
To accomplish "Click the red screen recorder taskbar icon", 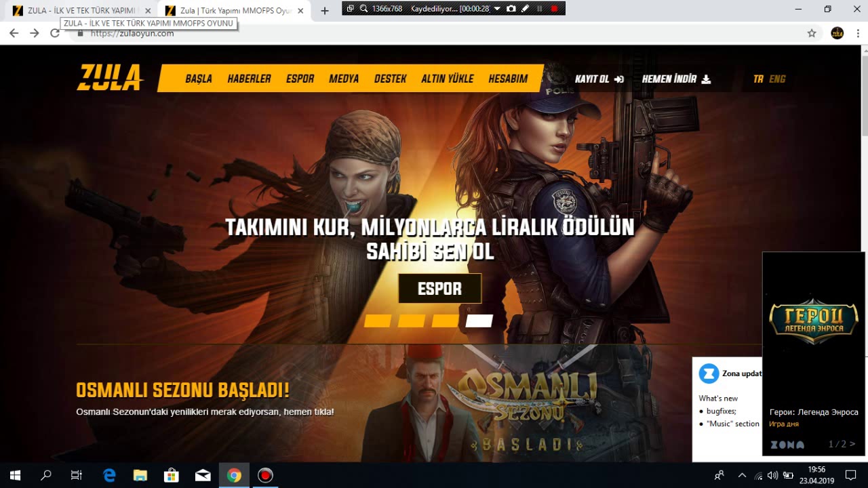I will [265, 475].
